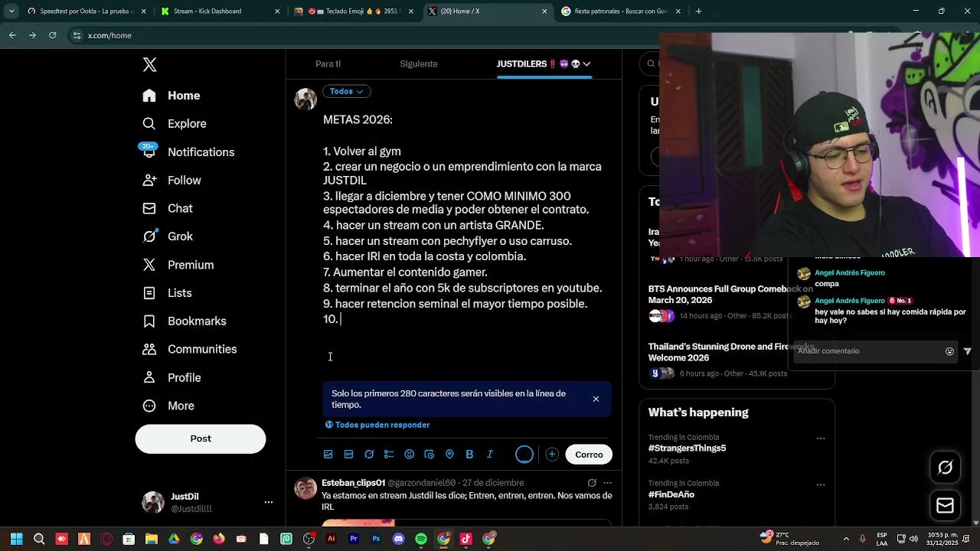Add another post to thread
The width and height of the screenshot is (980, 551).
[x=552, y=455]
